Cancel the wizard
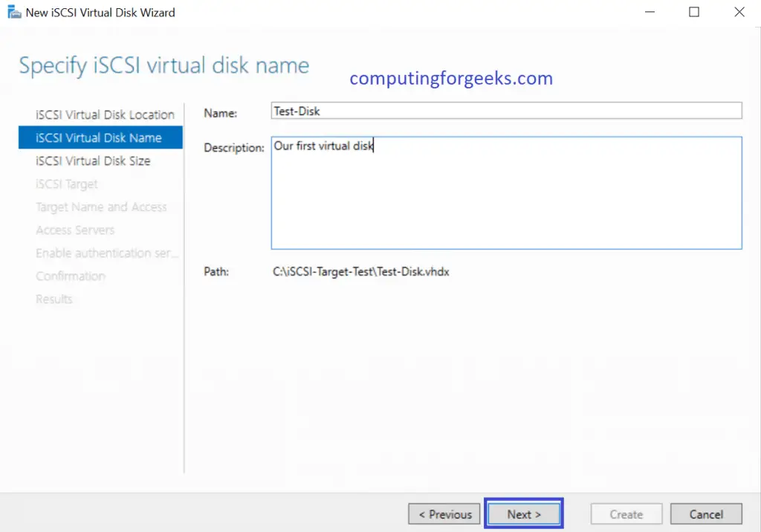 706,514
